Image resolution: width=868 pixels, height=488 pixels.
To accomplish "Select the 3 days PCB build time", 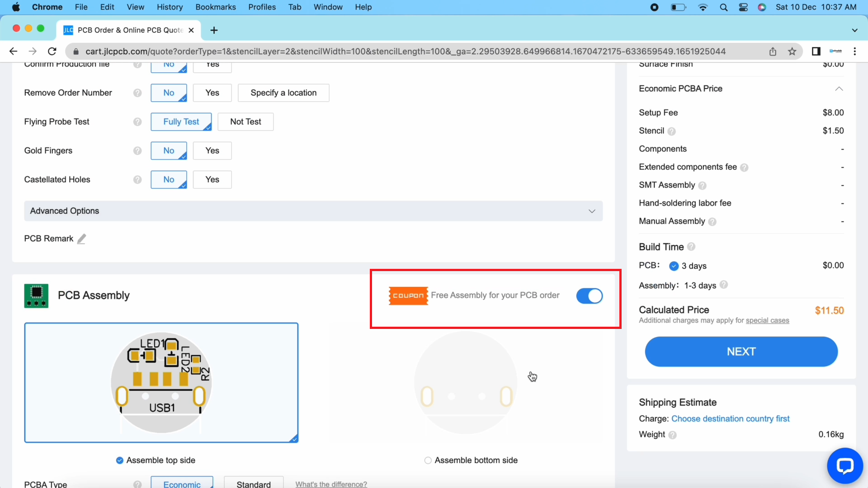I will [x=674, y=266].
